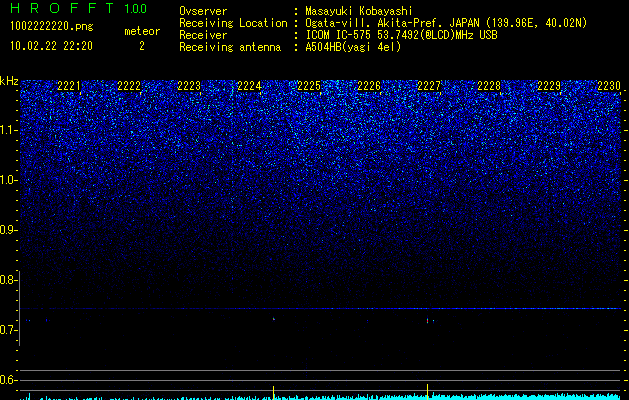Click the 2230 time tick label

tap(609, 86)
